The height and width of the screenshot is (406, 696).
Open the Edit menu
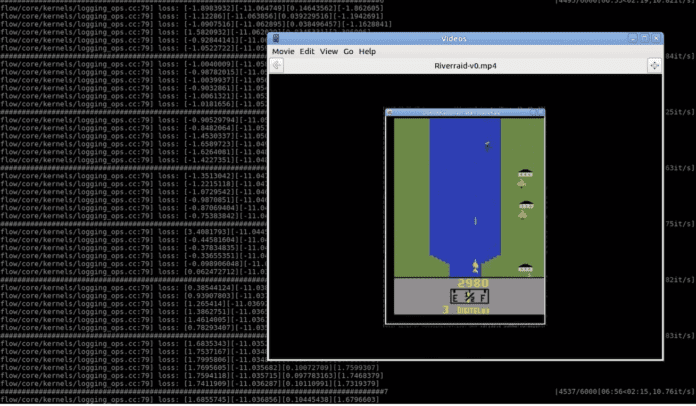pyautogui.click(x=307, y=51)
